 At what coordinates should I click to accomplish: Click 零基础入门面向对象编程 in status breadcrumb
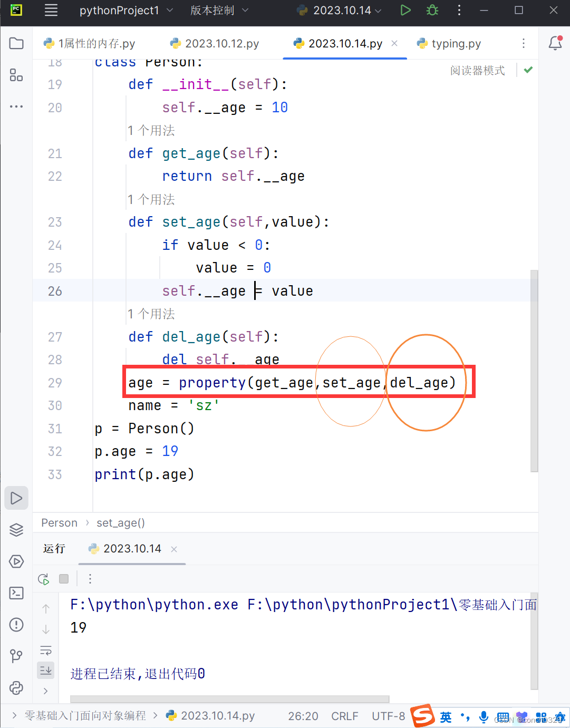tap(85, 715)
